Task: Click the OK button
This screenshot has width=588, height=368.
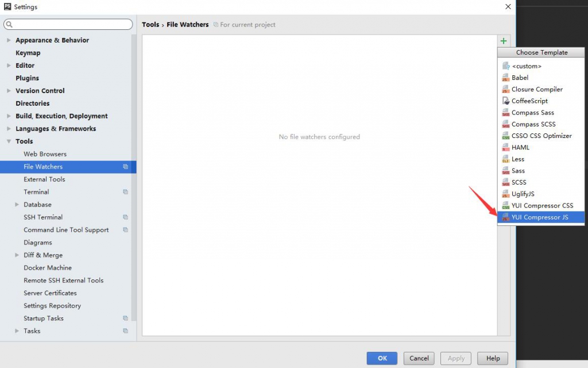Action: [382, 358]
